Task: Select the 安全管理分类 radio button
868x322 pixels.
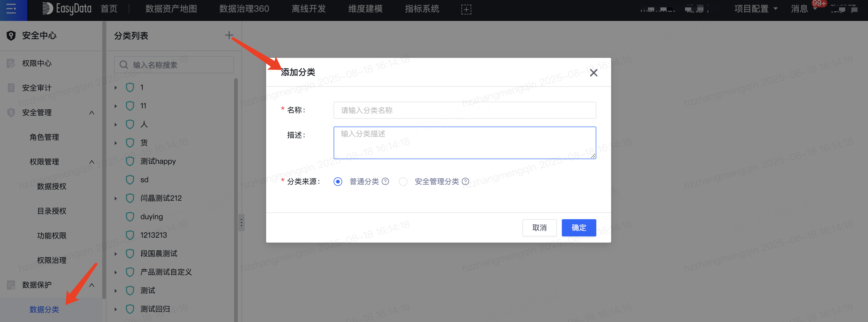Action: [x=403, y=182]
